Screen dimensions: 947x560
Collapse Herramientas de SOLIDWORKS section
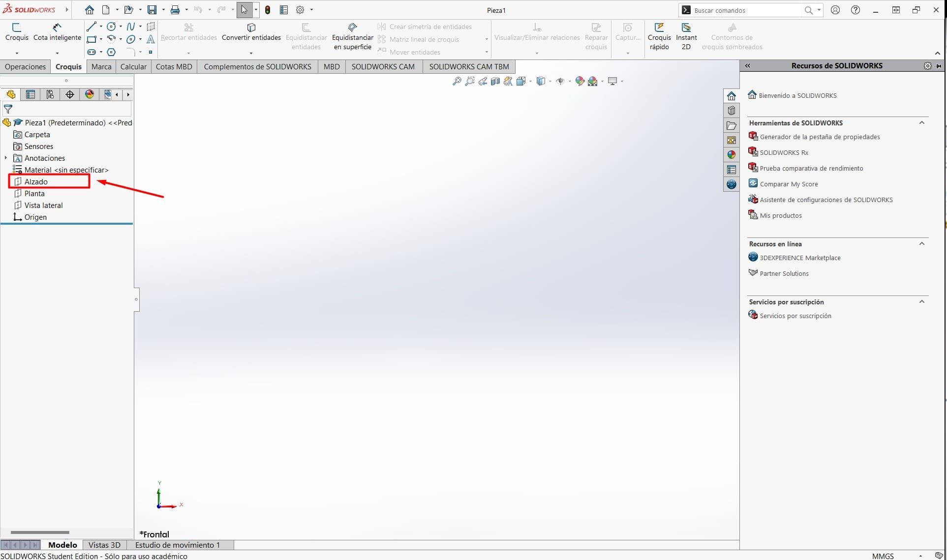[x=922, y=122]
